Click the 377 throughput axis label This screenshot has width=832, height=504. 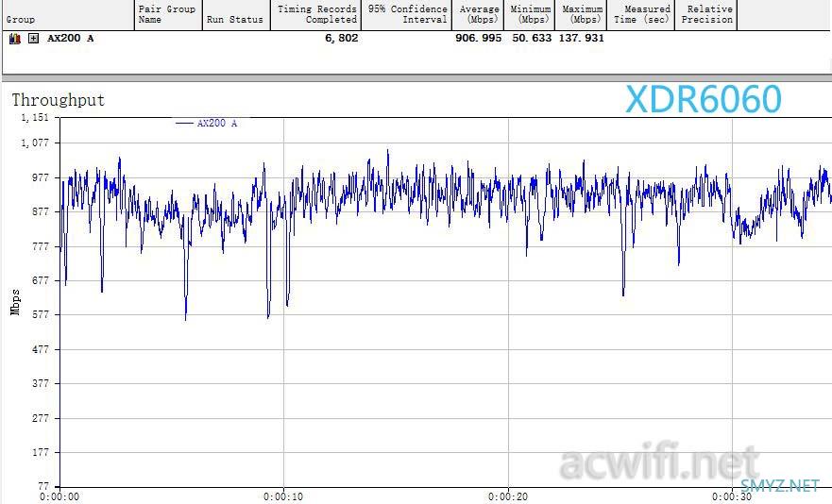coord(40,383)
